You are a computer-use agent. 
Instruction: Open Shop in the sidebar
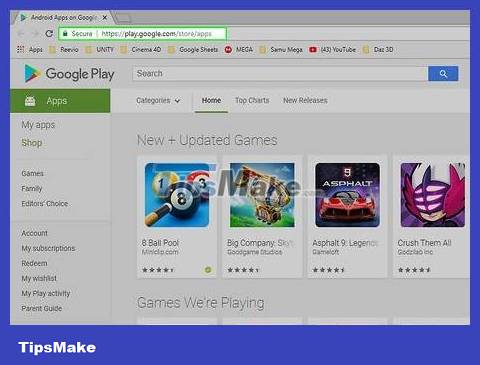(x=32, y=143)
